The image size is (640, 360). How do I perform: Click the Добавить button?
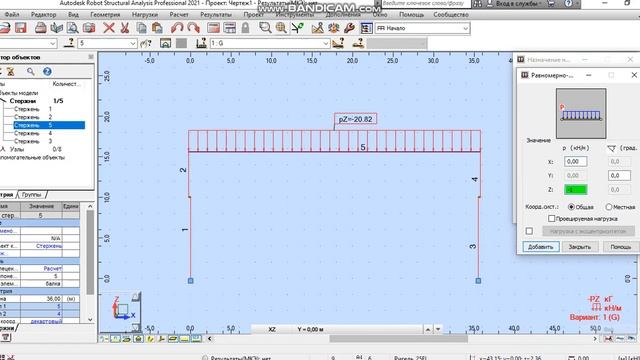click(x=541, y=247)
